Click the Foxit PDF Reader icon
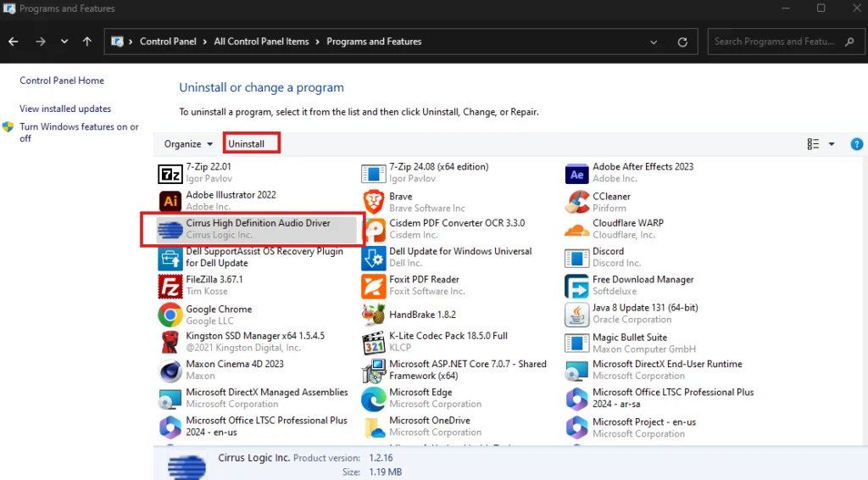 tap(373, 287)
